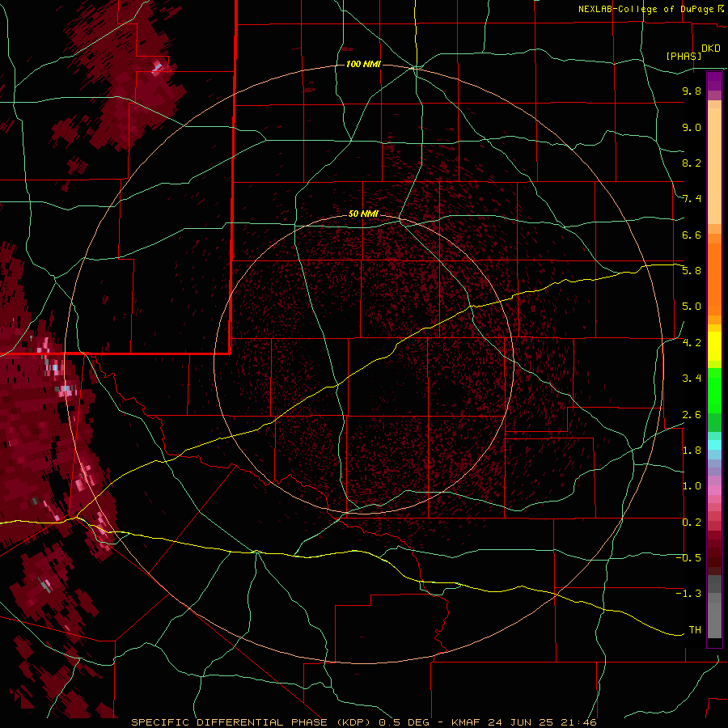This screenshot has height=728, width=728.
Task: Click the 8.2 scale value
Action: 692,163
